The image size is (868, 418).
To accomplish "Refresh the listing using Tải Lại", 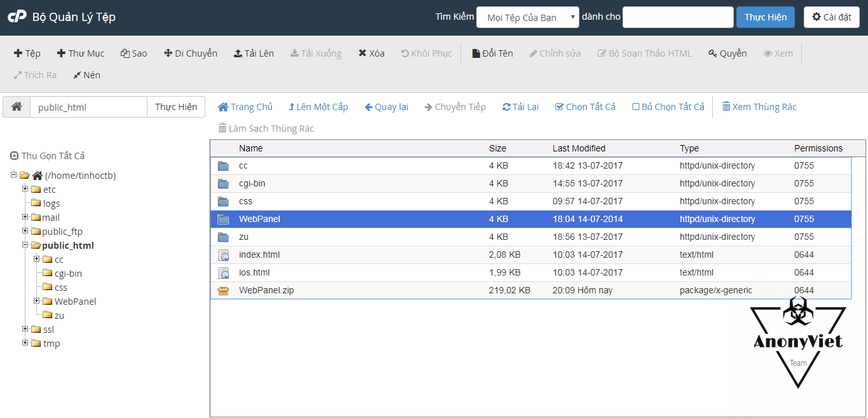I will click(x=520, y=106).
